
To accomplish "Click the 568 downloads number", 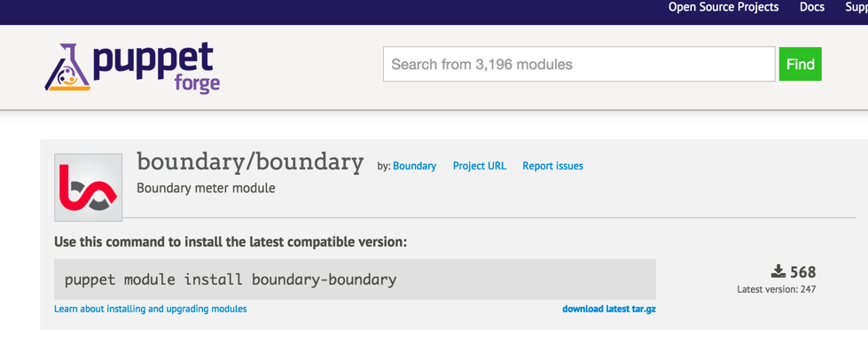I will click(x=803, y=272).
